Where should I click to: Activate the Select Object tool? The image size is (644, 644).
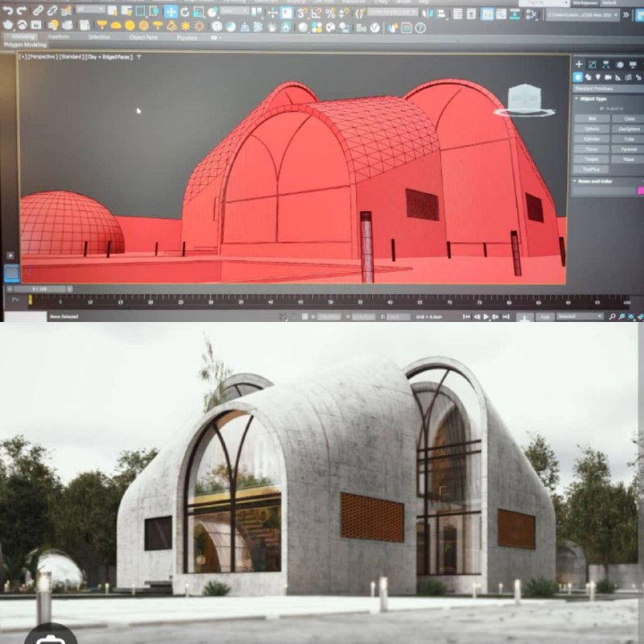(112, 11)
